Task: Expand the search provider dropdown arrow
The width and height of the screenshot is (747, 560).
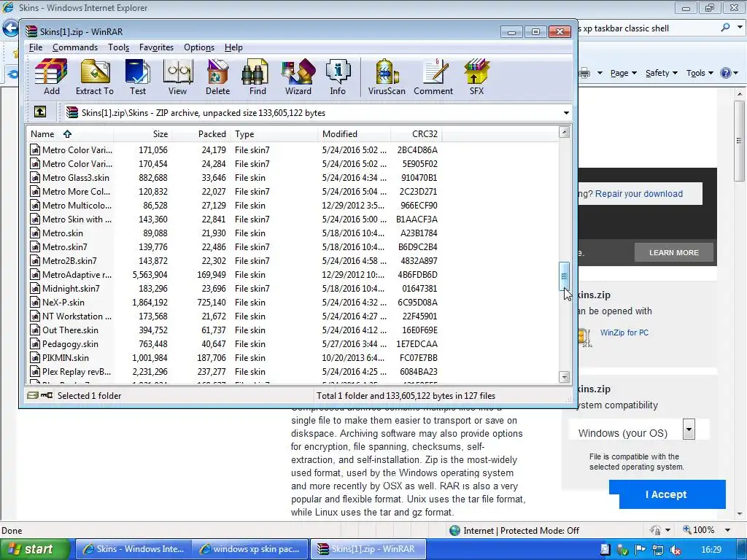Action: pyautogui.click(x=740, y=28)
